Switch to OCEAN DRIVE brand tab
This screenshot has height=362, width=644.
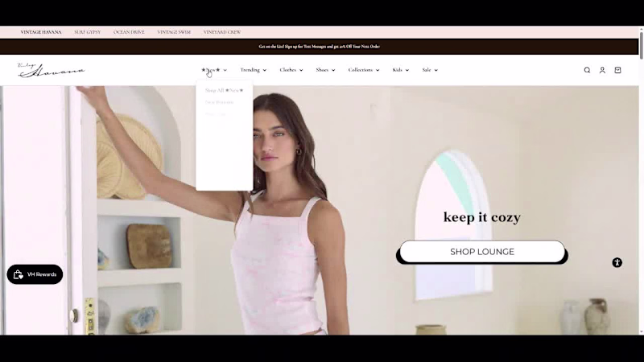129,32
